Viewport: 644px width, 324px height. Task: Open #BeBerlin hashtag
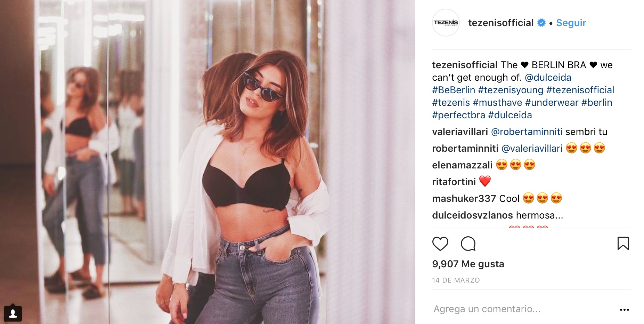tap(453, 90)
